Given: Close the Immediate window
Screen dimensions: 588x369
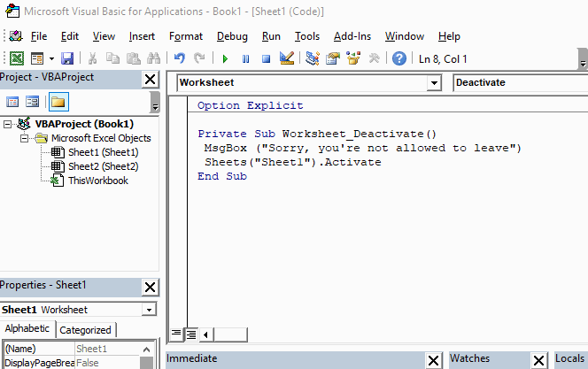Looking at the screenshot, I should [434, 361].
